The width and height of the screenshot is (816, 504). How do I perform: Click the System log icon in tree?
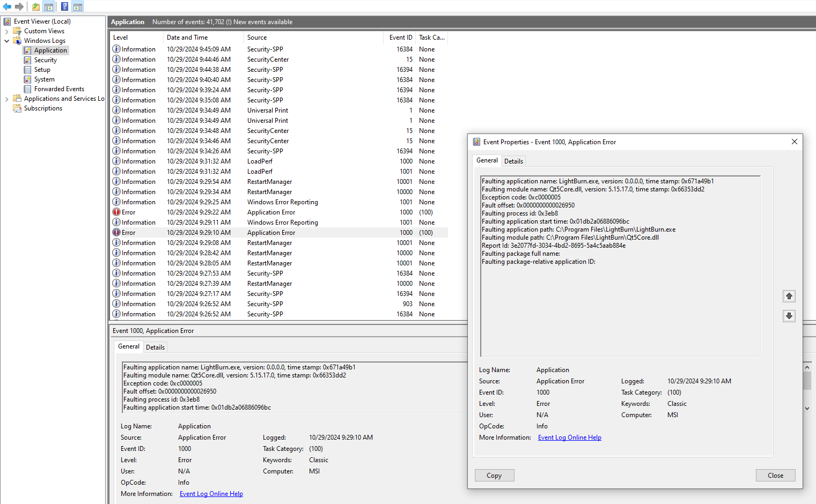click(27, 79)
